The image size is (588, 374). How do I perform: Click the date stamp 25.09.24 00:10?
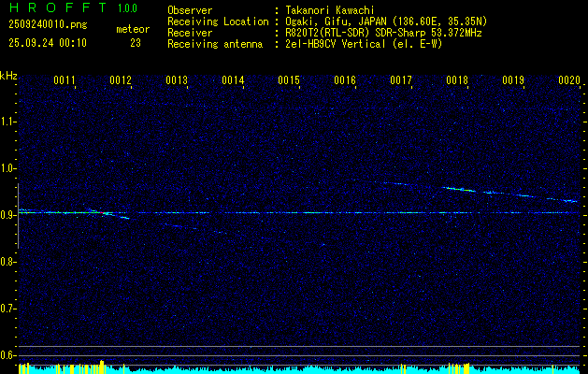click(x=48, y=43)
